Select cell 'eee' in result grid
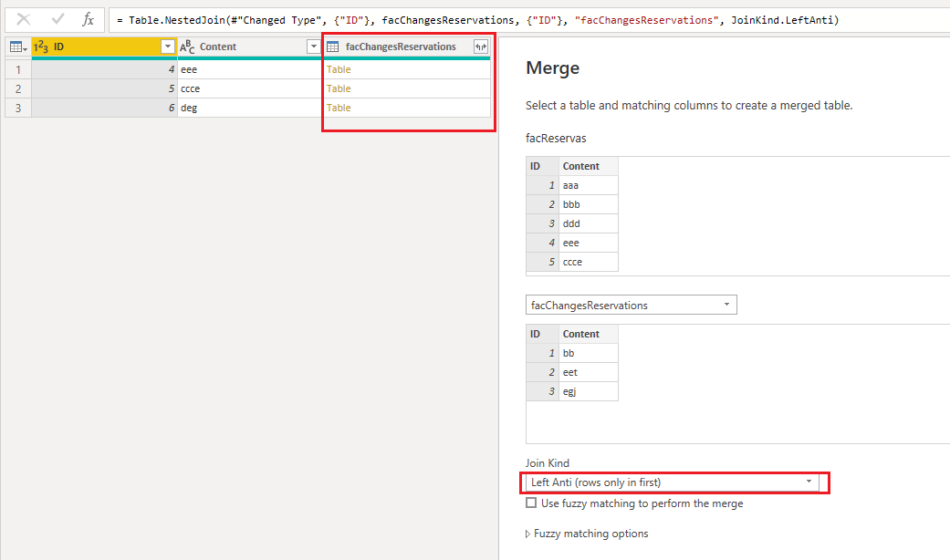Viewport: 950px width, 560px height. pyautogui.click(x=250, y=69)
